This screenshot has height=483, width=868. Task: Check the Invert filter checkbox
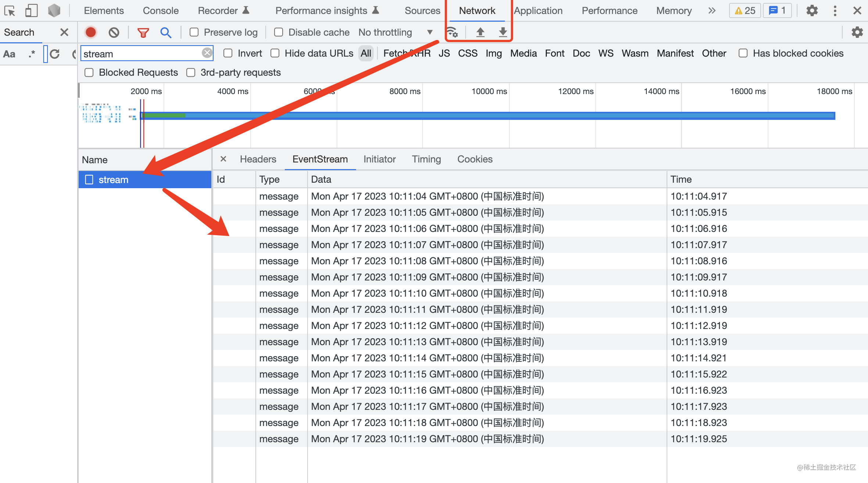click(x=228, y=53)
